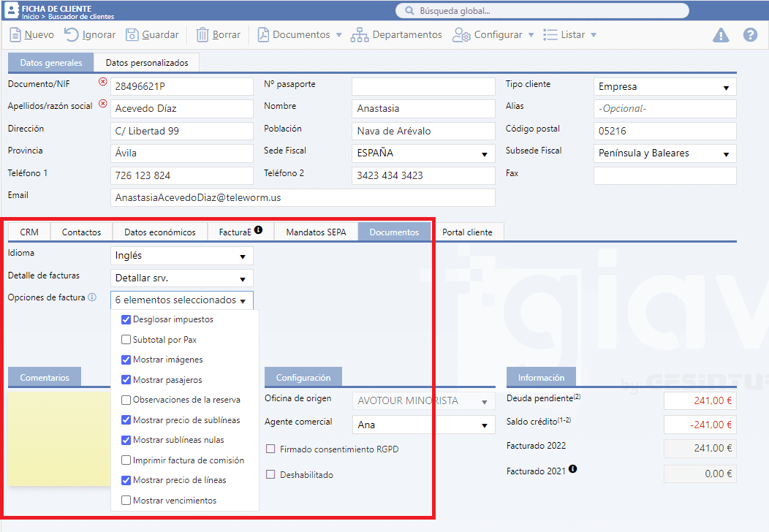
Task: Select the Documentos sub-tab
Action: 394,232
